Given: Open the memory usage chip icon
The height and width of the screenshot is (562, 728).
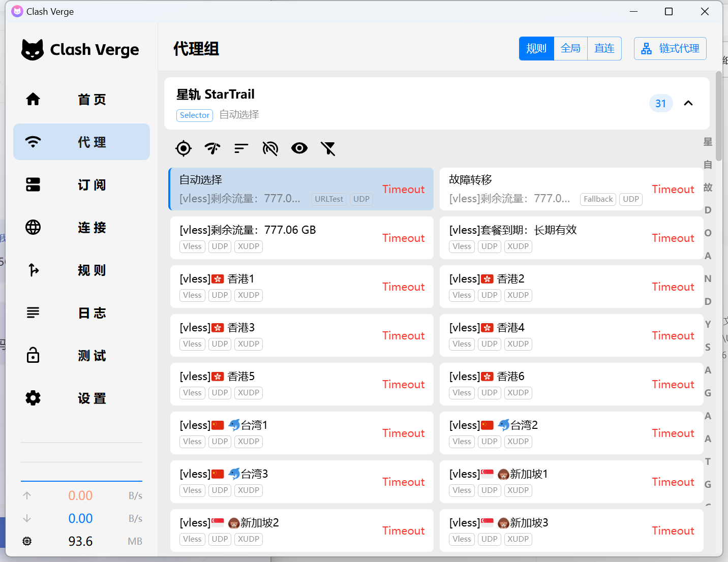Looking at the screenshot, I should pyautogui.click(x=27, y=541).
